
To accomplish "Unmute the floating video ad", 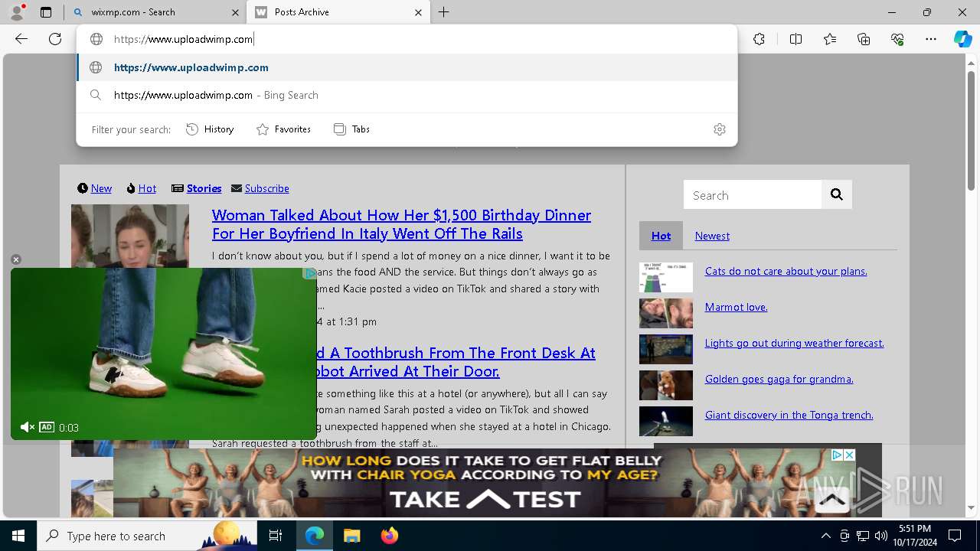I will pyautogui.click(x=28, y=427).
